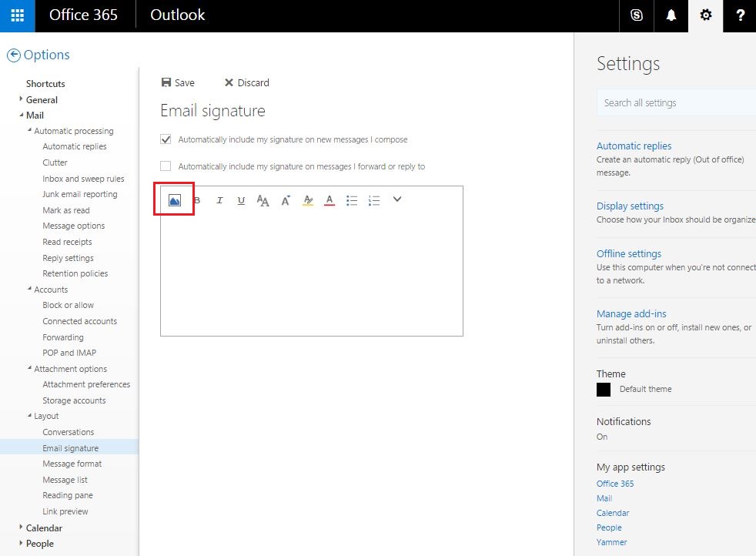Expand the People tree section
The height and width of the screenshot is (556, 756).
point(21,542)
